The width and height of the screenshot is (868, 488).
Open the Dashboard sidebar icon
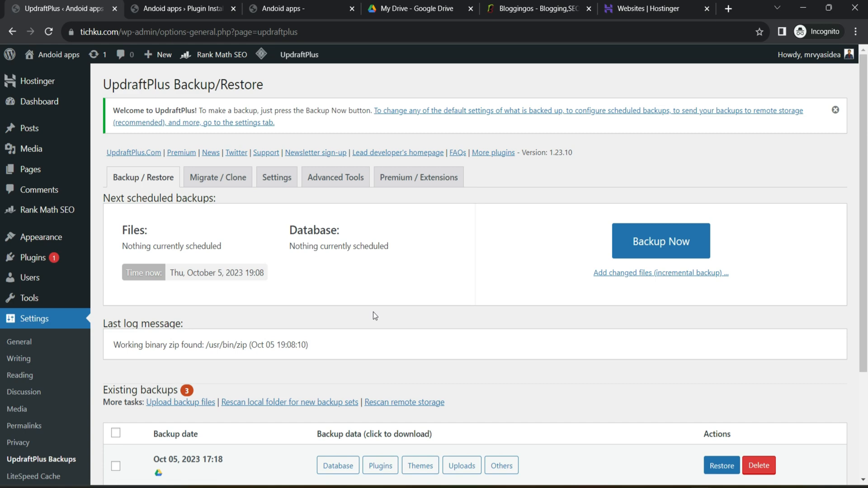point(10,101)
